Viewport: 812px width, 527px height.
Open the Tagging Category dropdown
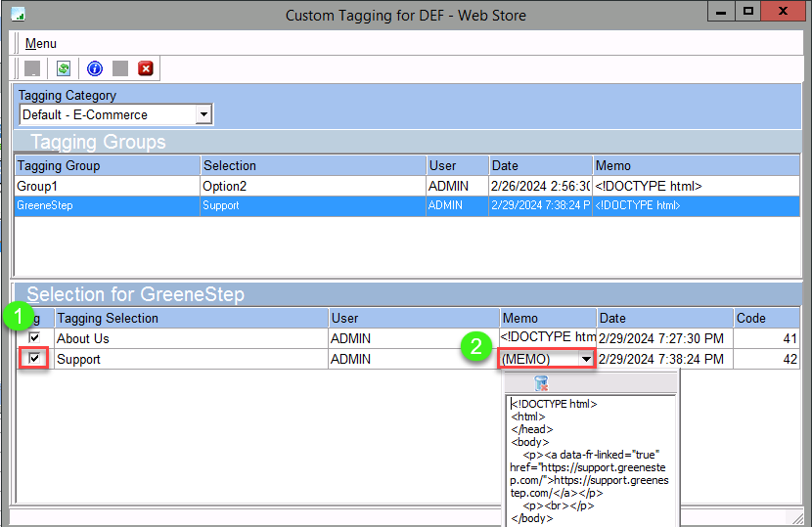pos(203,115)
